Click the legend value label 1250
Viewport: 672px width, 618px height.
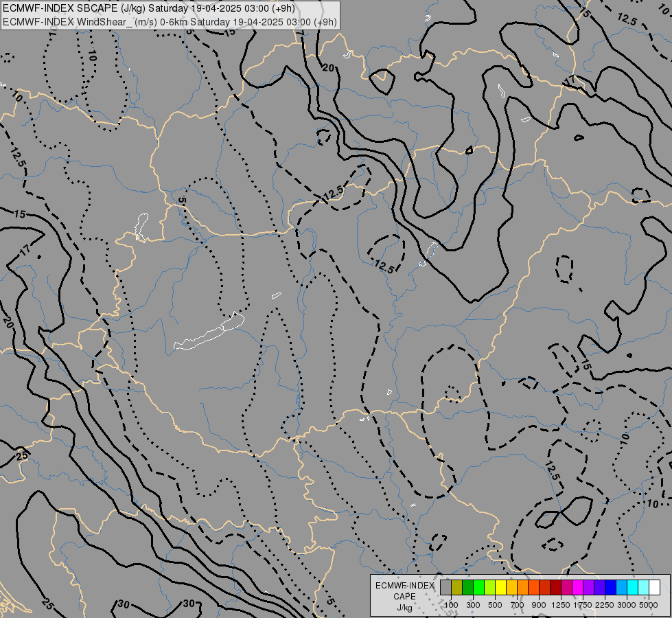(x=561, y=605)
